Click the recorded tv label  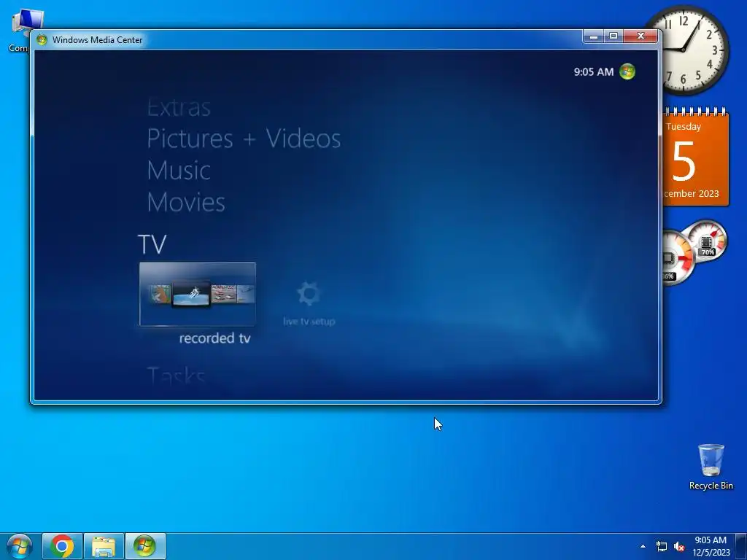click(x=214, y=338)
